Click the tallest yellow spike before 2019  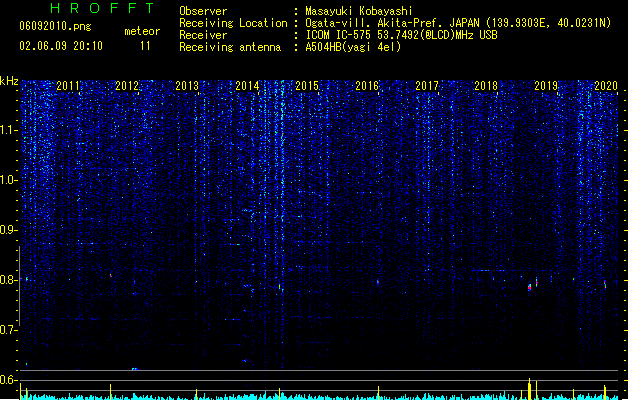click(x=530, y=388)
